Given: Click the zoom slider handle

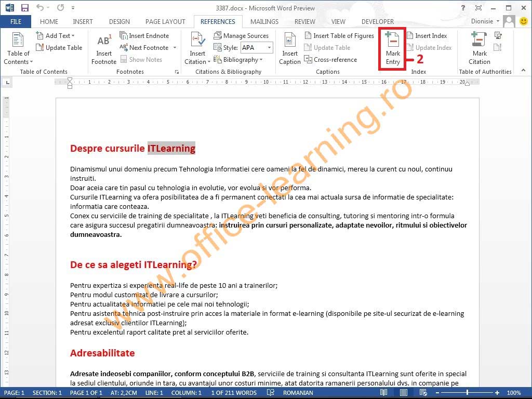Looking at the screenshot, I should [x=467, y=393].
